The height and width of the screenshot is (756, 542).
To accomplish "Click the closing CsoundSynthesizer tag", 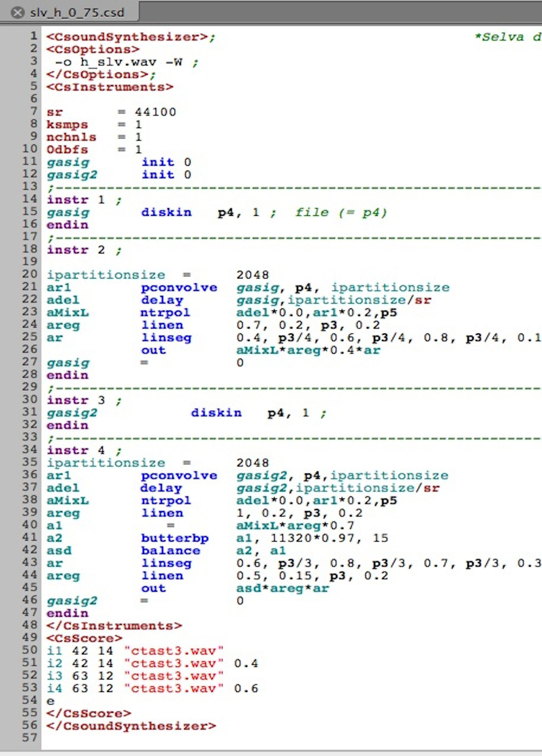I will pyautogui.click(x=131, y=726).
